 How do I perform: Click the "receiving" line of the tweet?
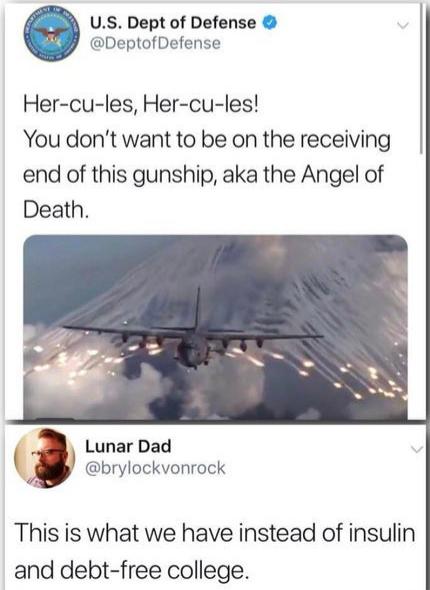coord(207,140)
